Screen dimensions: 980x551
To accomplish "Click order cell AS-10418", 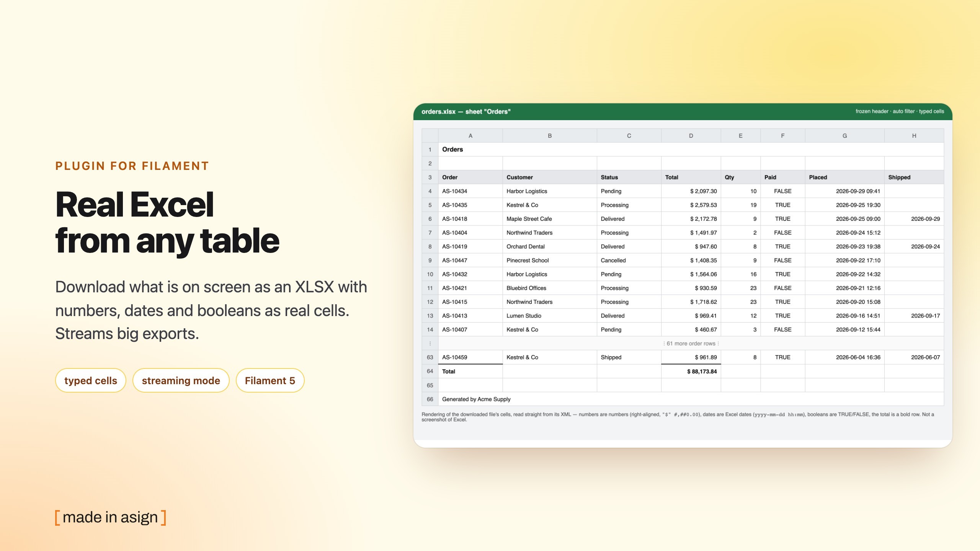I will (x=470, y=219).
